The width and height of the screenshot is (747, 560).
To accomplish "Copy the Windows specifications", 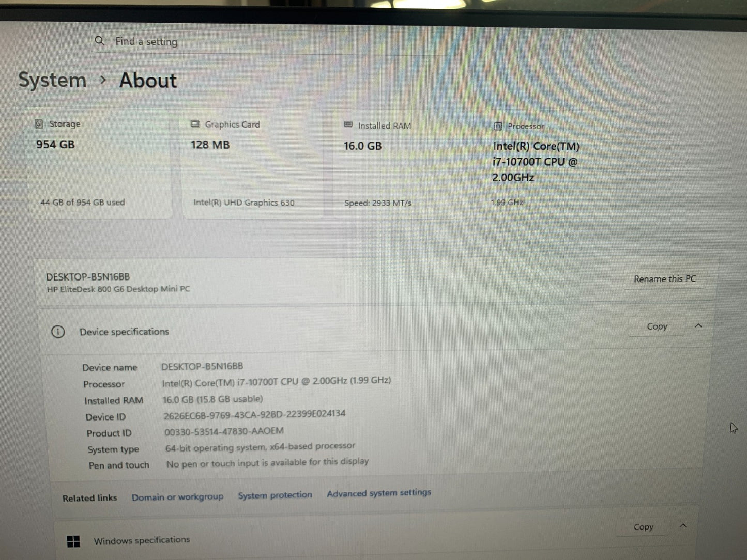I will point(644,527).
